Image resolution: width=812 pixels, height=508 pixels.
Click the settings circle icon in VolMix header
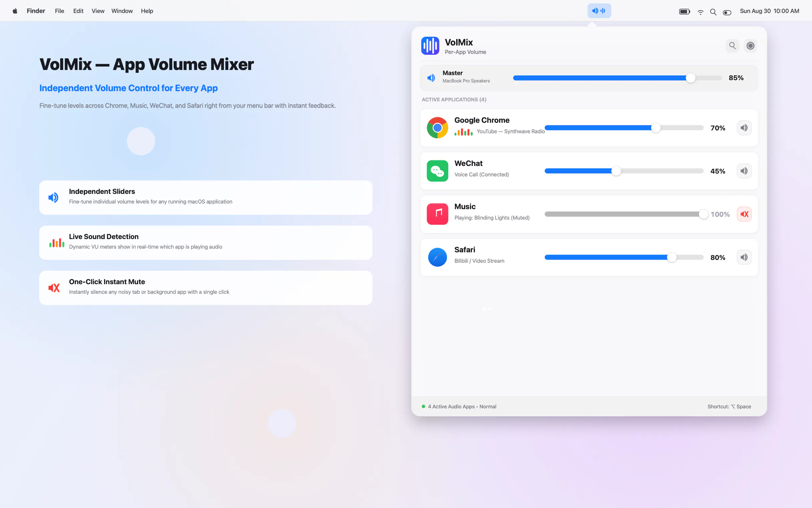[750, 45]
